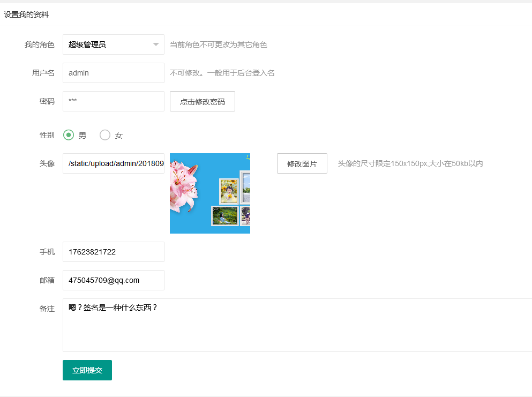Click the 不可修改 username hint text
The height and width of the screenshot is (397, 532).
pos(222,73)
